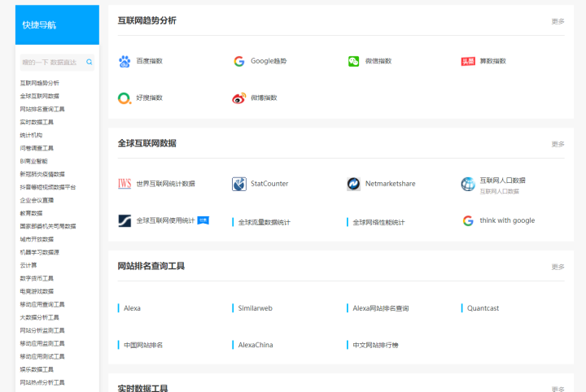Open the 全球流量数据统计 link
Viewport: 586px width, 392px height.
pyautogui.click(x=265, y=223)
